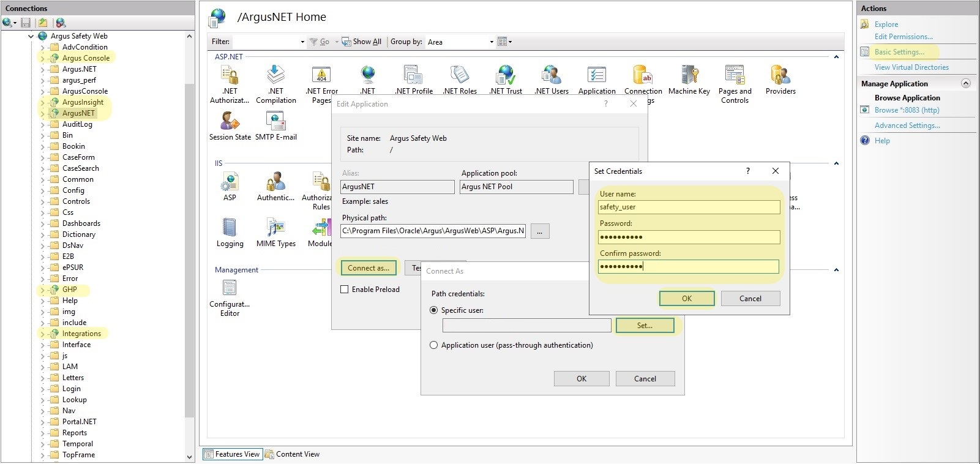Select the CaseForm folder in the tree
The height and width of the screenshot is (464, 980).
point(78,157)
